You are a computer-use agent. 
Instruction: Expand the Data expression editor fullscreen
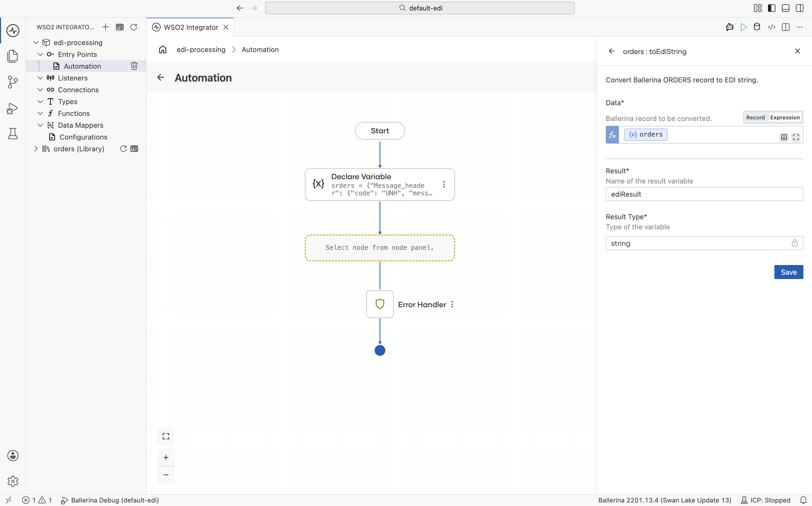[796, 137]
